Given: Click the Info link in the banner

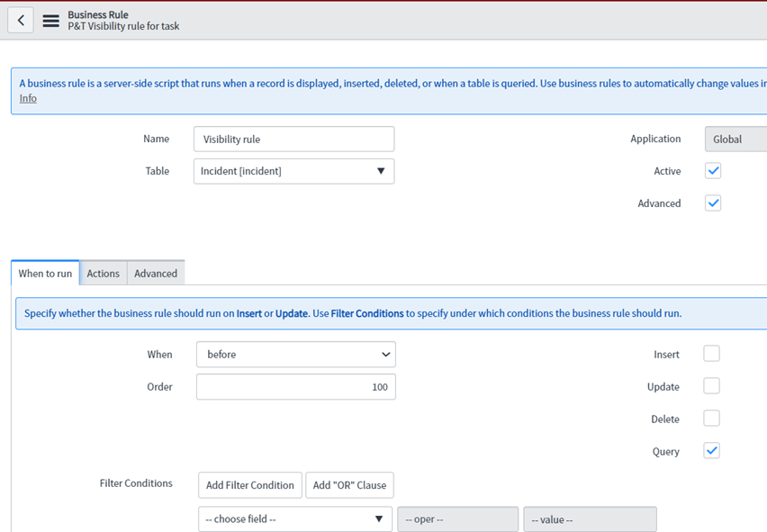Looking at the screenshot, I should (28, 98).
